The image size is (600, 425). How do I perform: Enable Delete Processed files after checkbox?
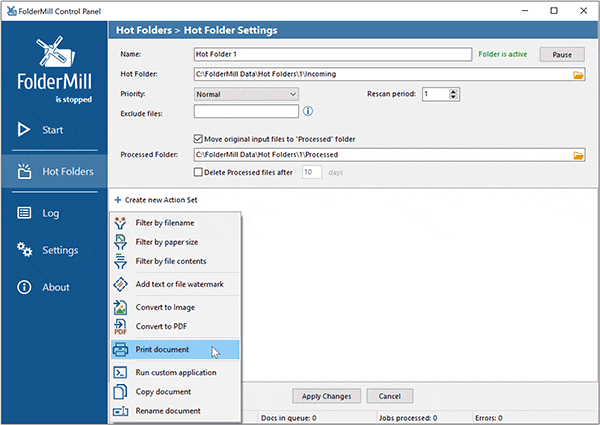(198, 172)
